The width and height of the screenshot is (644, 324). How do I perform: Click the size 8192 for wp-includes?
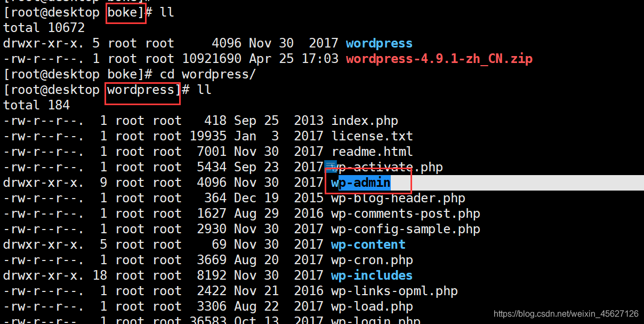point(212,275)
